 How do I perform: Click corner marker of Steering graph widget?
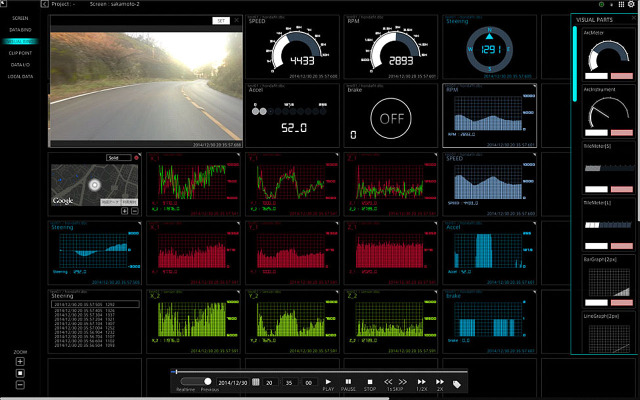coord(140,224)
